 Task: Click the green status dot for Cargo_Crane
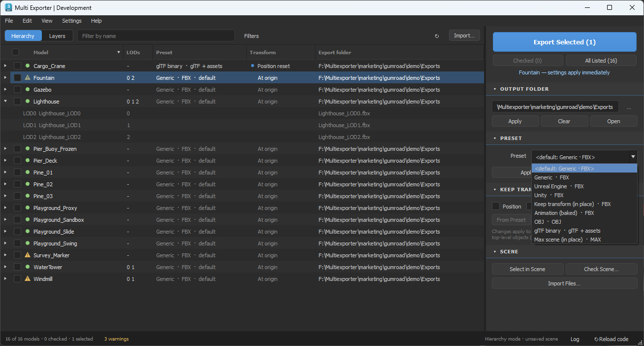28,66
